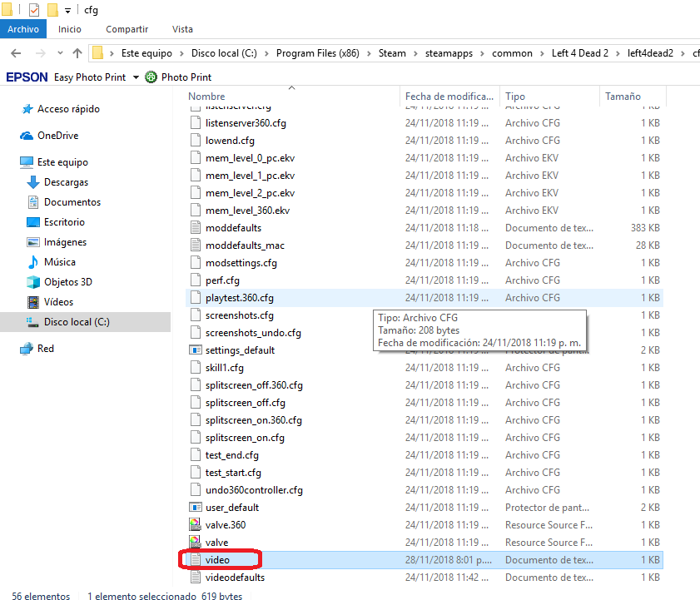Click the Photo Print toolbar button

pos(179,77)
